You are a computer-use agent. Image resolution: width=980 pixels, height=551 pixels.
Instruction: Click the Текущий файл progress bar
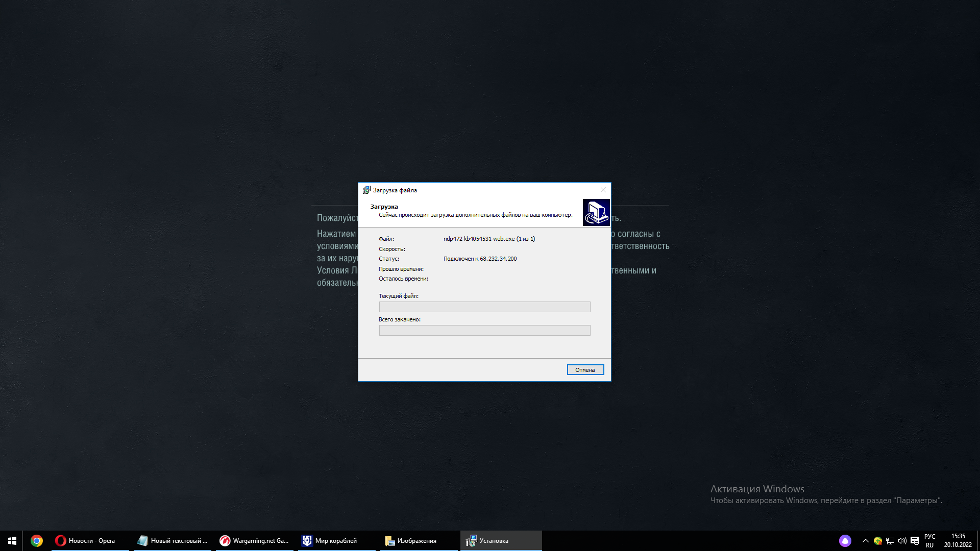point(484,307)
